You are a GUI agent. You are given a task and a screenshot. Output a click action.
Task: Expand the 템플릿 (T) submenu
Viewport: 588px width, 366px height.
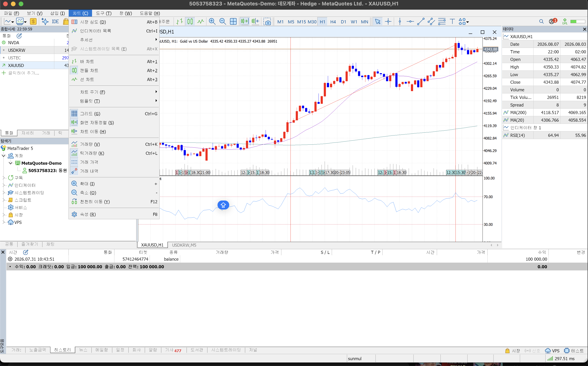tap(114, 101)
